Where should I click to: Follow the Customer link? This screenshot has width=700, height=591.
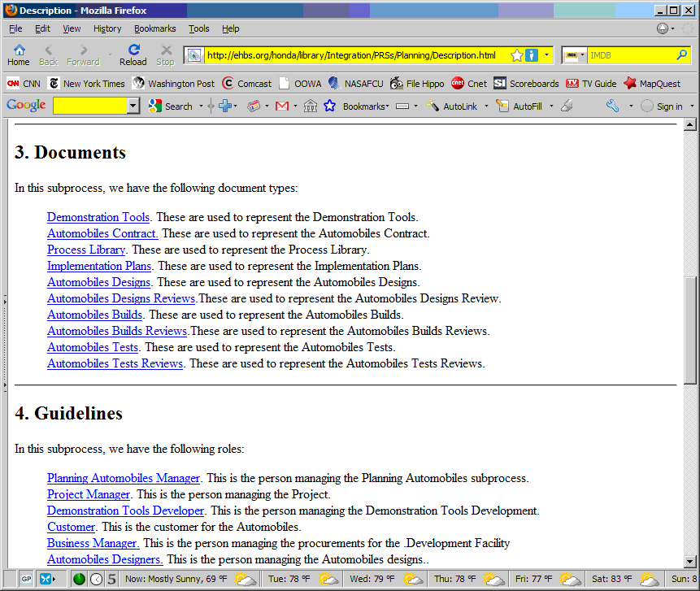pos(71,527)
